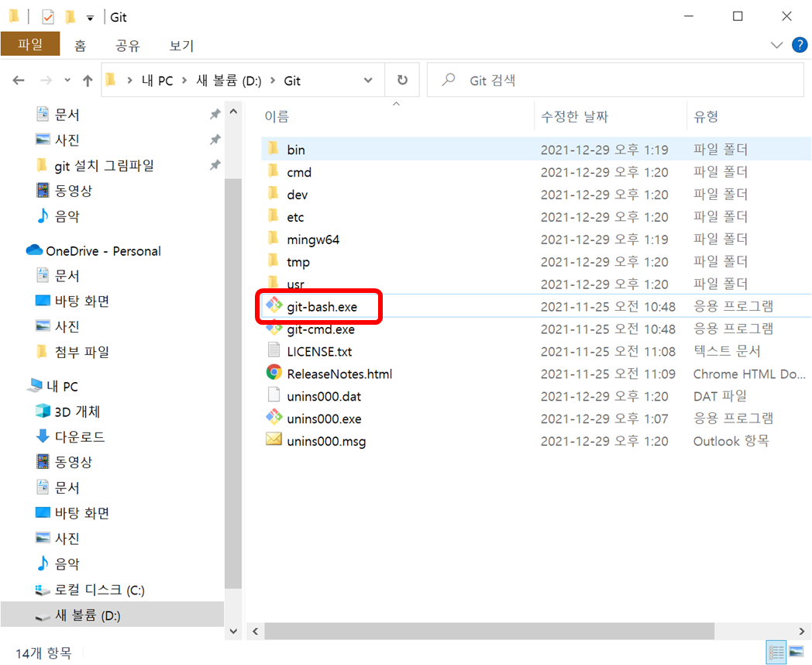Image resolution: width=812 pixels, height=665 pixels.
Task: Open the 보기 ribbon tab
Action: coord(181,46)
